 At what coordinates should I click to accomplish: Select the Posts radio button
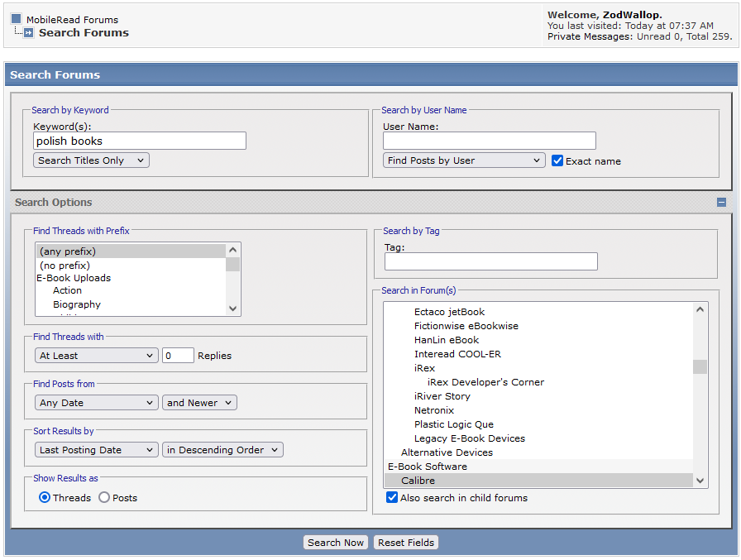pos(104,498)
